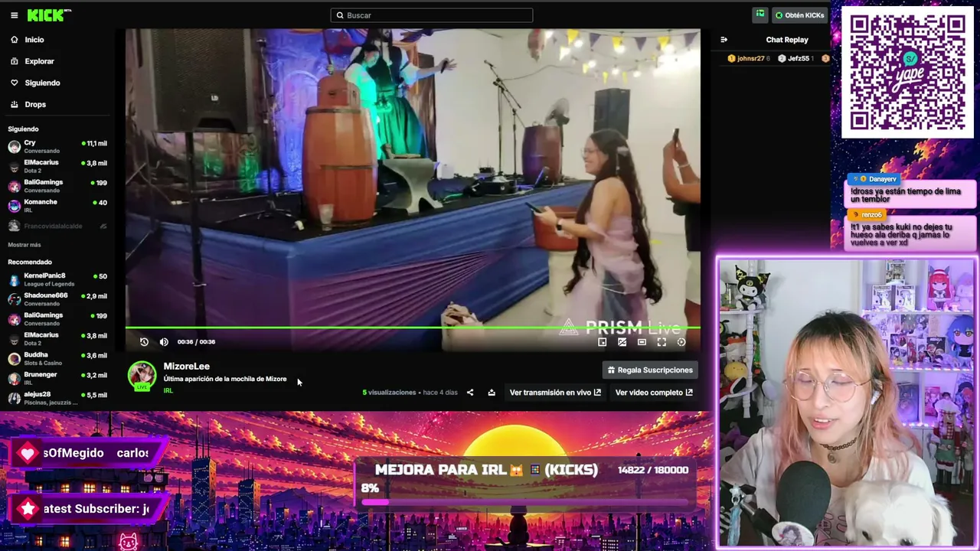980x551 pixels.
Task: Open the player options circle icon
Action: click(681, 342)
